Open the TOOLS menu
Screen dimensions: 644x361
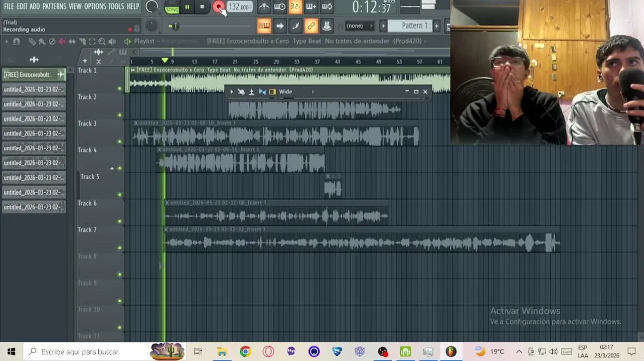pyautogui.click(x=116, y=7)
